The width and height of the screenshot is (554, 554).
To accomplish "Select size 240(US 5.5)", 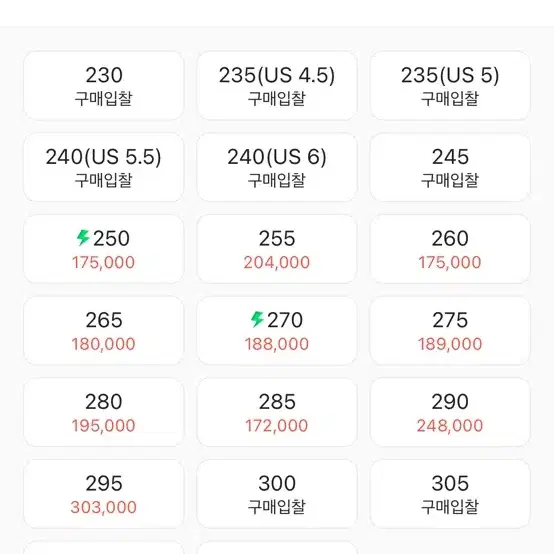I will [x=104, y=167].
